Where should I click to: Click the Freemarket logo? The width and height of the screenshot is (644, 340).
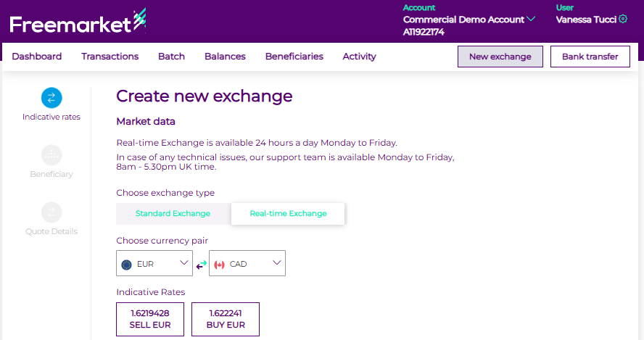78,22
